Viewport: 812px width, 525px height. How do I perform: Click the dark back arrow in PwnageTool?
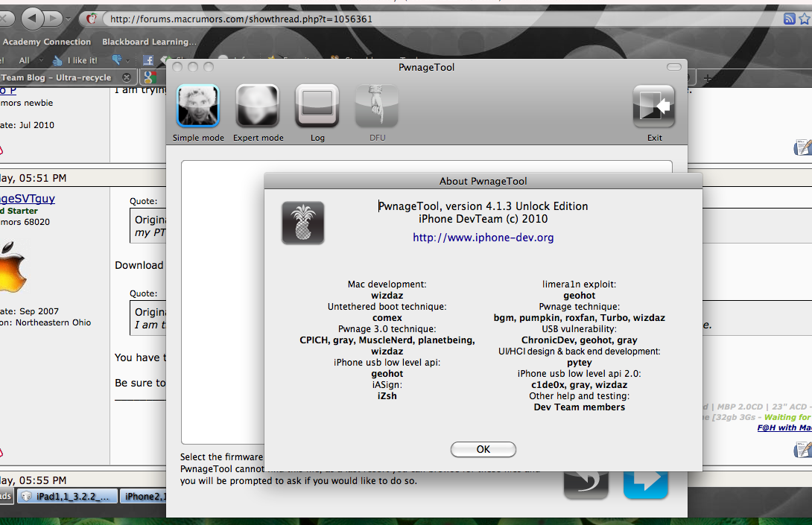pyautogui.click(x=586, y=485)
